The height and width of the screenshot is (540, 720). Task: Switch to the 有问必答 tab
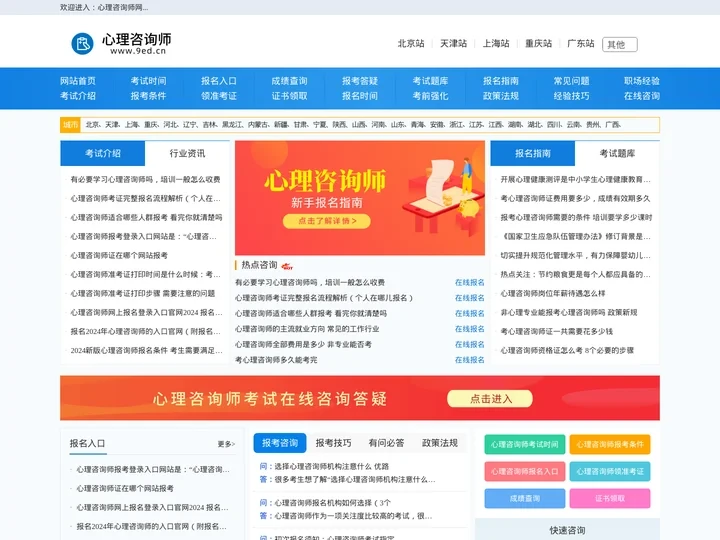click(x=387, y=443)
